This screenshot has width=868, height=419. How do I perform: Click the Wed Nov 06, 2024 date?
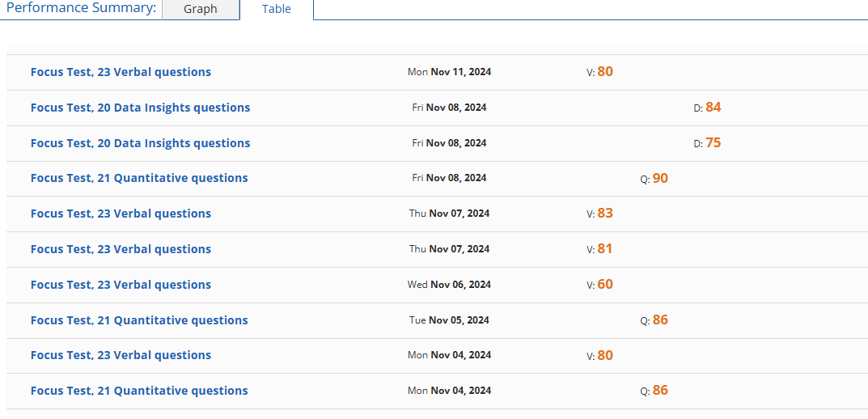tap(449, 285)
